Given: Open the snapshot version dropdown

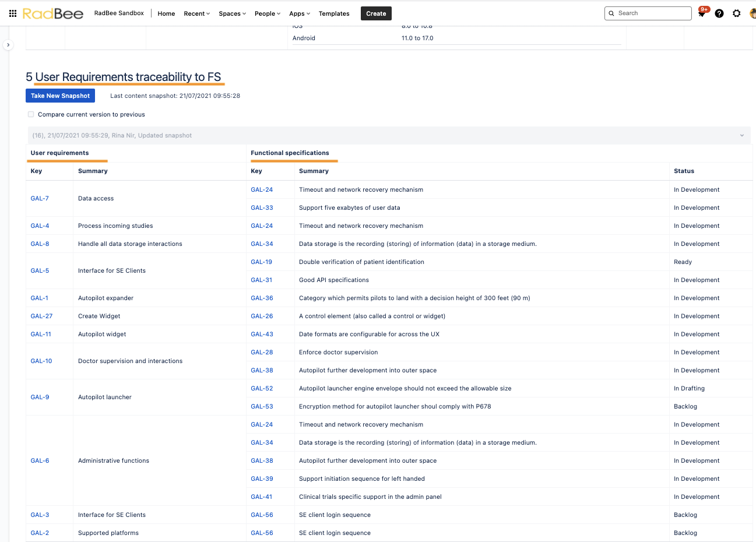Looking at the screenshot, I should [389, 135].
